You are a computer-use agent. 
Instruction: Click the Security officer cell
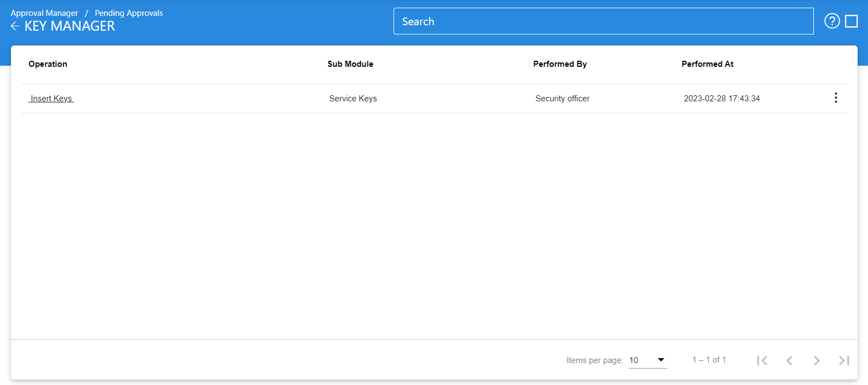(x=562, y=99)
